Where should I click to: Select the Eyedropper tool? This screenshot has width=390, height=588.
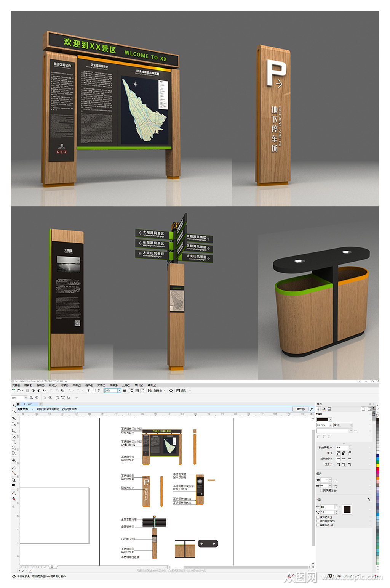[x=13, y=493]
